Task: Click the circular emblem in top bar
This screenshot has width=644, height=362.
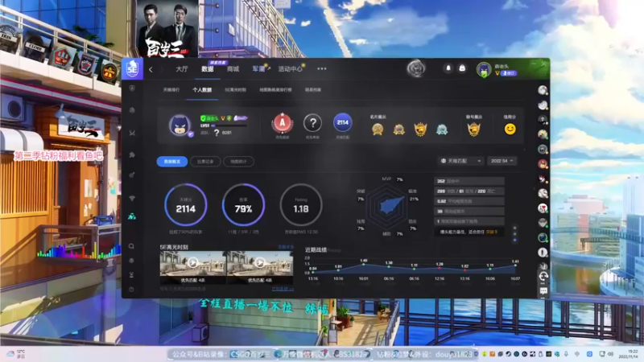Action: [415, 68]
